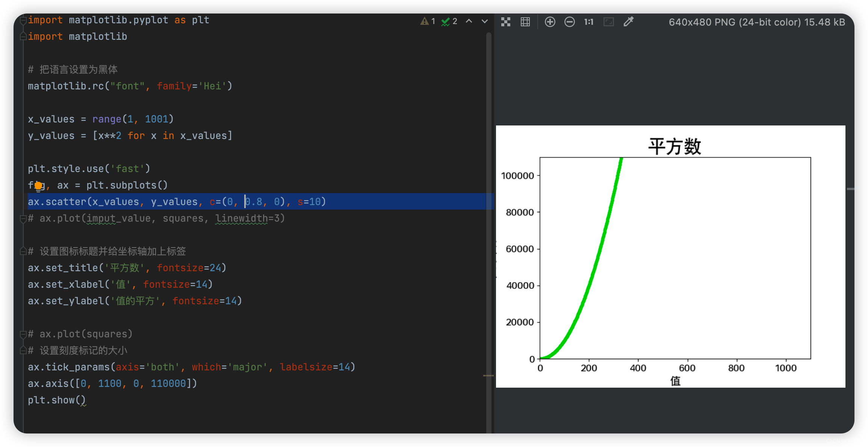Toggle the chessboard transparency background

coord(506,22)
